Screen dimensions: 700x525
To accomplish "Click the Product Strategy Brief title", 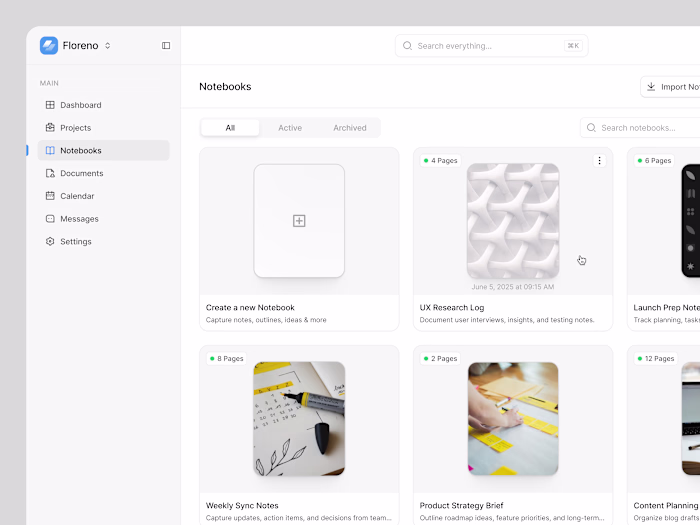I will [461, 505].
